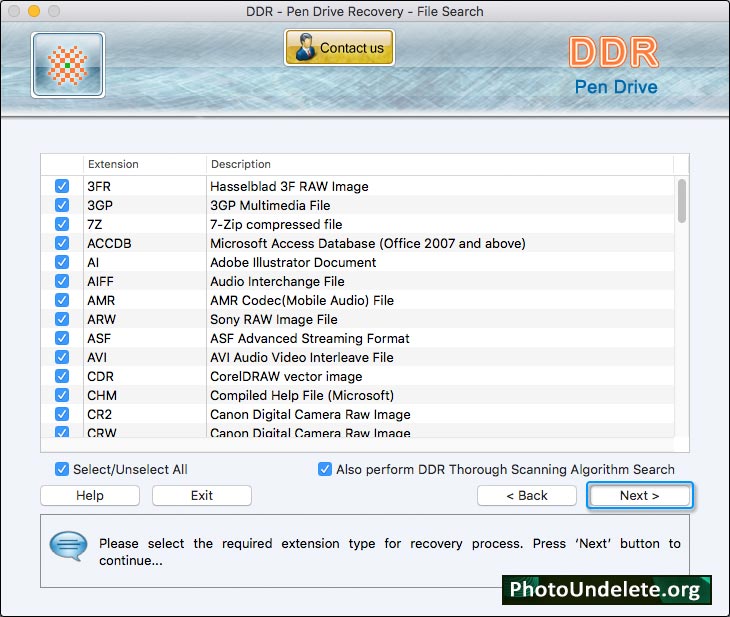Select the 'AVI Audio Video Interleave File' text

(x=302, y=358)
